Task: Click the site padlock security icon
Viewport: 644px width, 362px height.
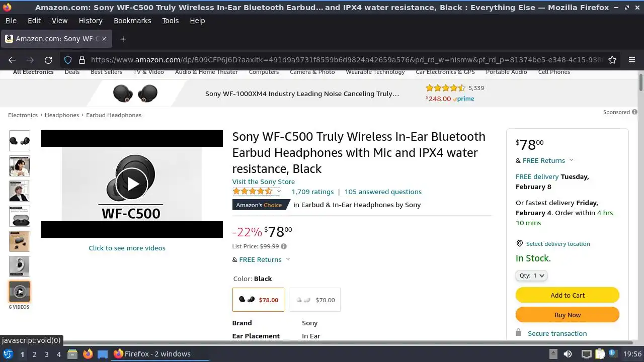Action: point(82,60)
